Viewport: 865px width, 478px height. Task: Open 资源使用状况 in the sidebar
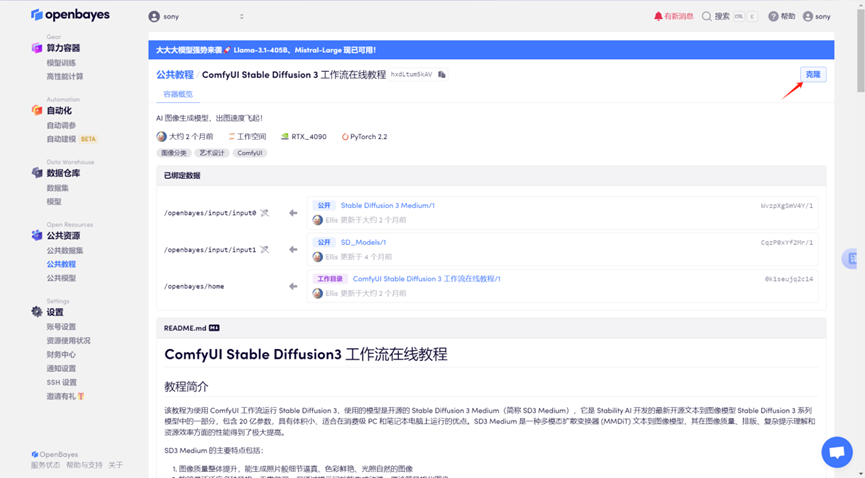(x=68, y=341)
